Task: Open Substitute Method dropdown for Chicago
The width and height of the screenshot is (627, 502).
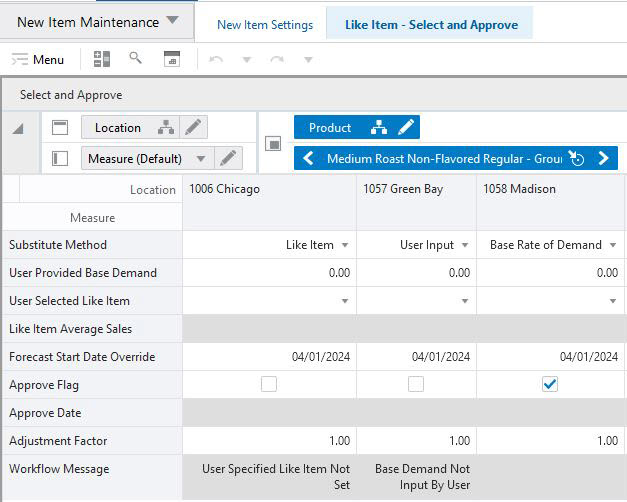Action: pyautogui.click(x=345, y=245)
